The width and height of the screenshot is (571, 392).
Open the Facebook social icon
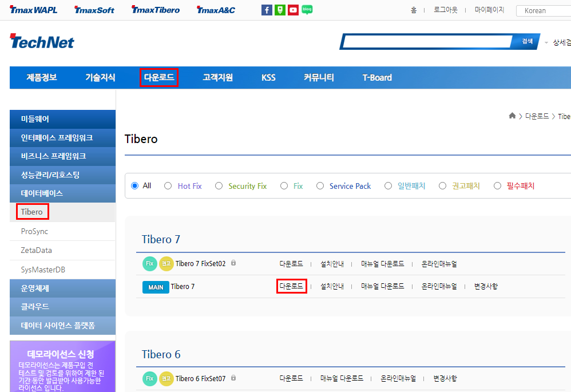(267, 10)
